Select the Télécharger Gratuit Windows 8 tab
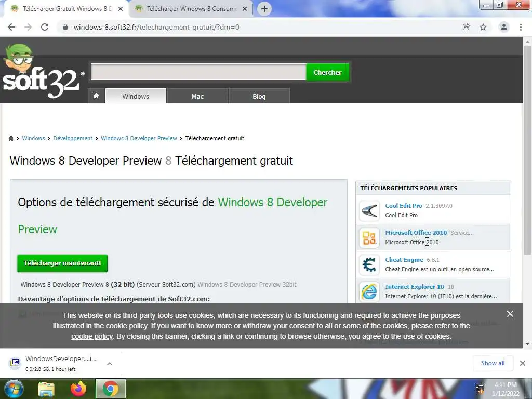This screenshot has width=532, height=399. click(x=66, y=9)
